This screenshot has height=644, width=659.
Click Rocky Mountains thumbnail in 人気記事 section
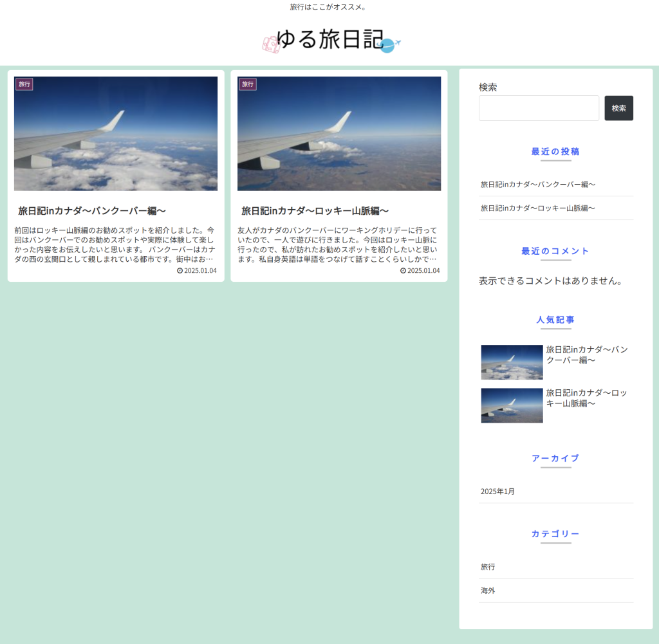pyautogui.click(x=512, y=405)
